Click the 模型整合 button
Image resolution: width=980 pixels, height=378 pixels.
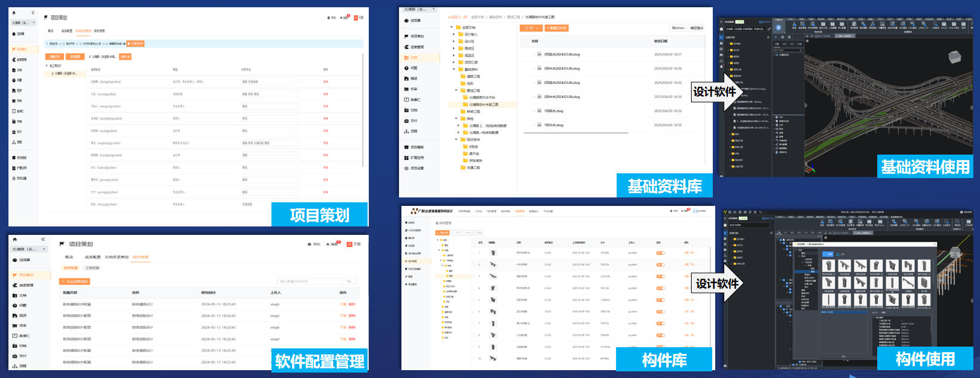696,28
